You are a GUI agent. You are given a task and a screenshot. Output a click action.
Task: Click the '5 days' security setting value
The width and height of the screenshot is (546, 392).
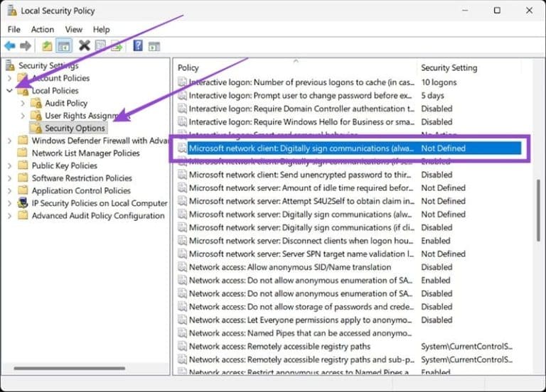432,95
